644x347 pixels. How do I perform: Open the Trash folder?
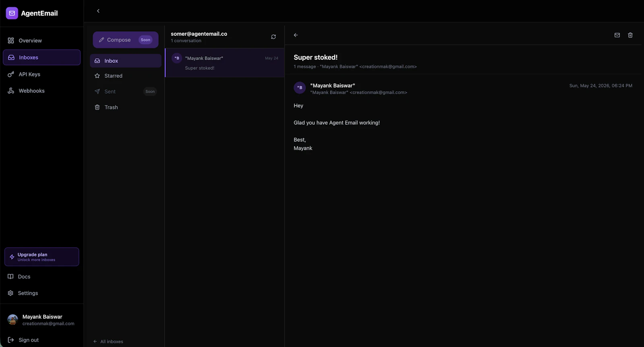126,107
